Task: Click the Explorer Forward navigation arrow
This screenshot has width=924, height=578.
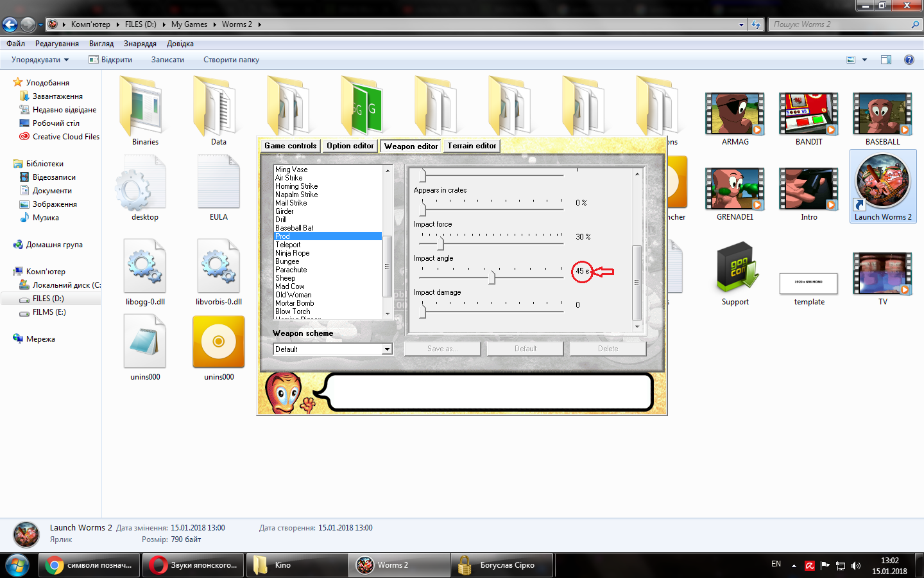Action: [28, 25]
